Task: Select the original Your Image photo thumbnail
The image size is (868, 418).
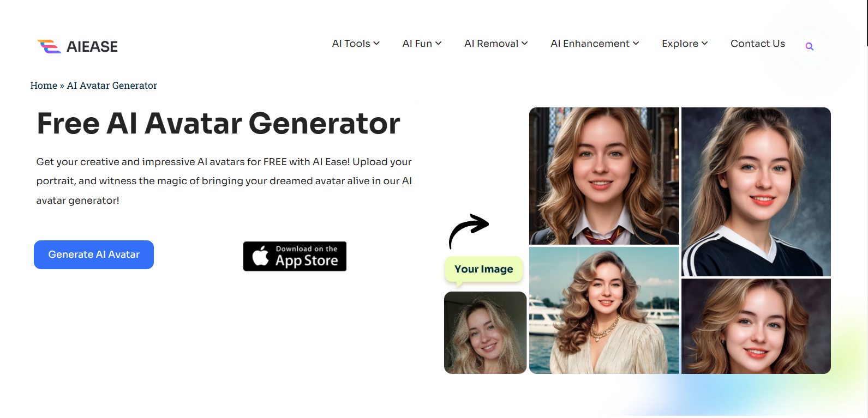Action: [x=485, y=332]
